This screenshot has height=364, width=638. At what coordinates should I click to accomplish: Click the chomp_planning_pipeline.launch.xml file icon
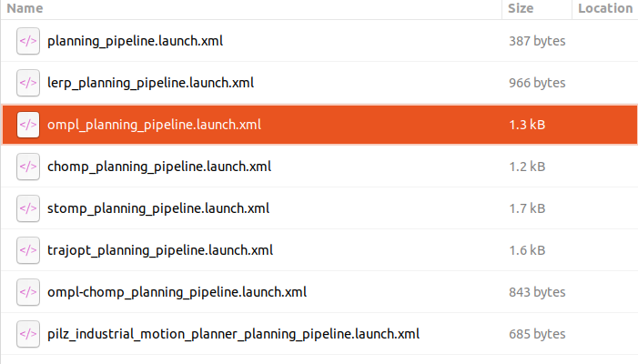pyautogui.click(x=28, y=167)
